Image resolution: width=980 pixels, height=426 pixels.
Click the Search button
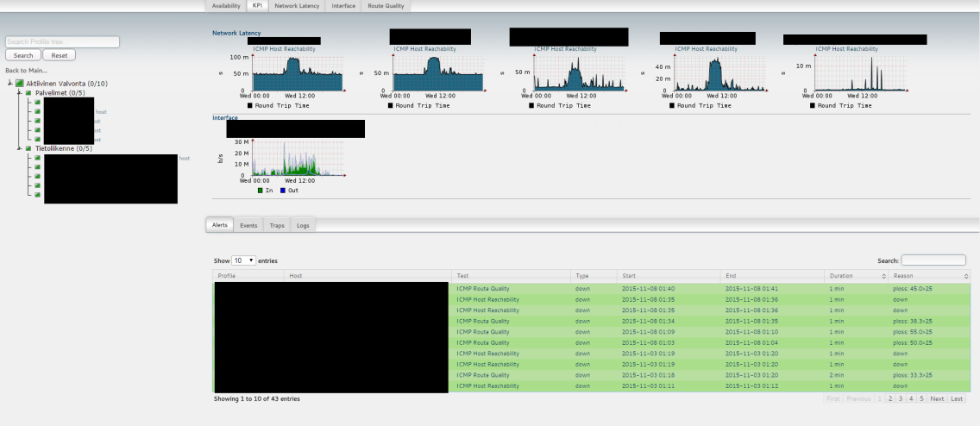[x=23, y=55]
